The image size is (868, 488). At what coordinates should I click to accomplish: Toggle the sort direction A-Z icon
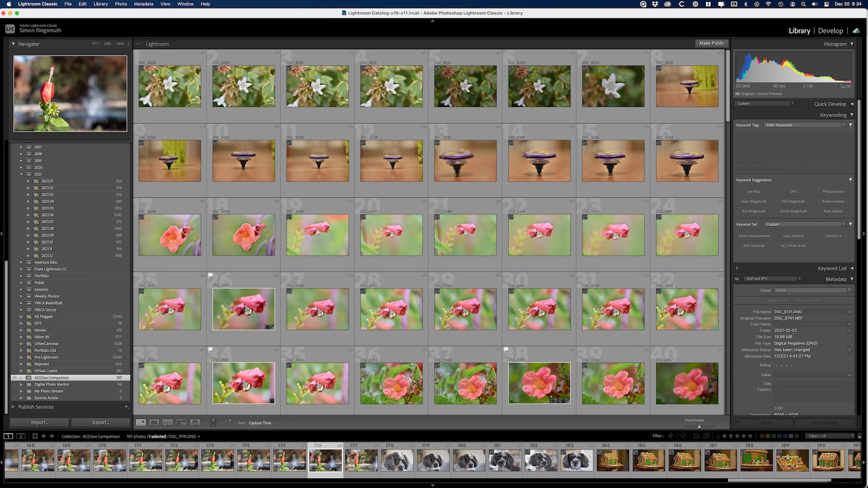230,423
